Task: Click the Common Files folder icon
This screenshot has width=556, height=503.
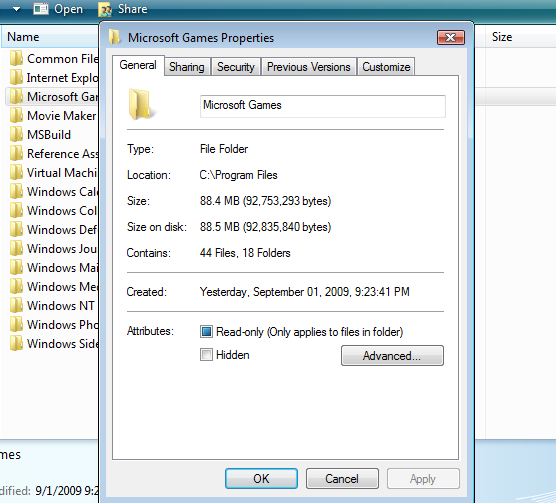Action: 16,58
